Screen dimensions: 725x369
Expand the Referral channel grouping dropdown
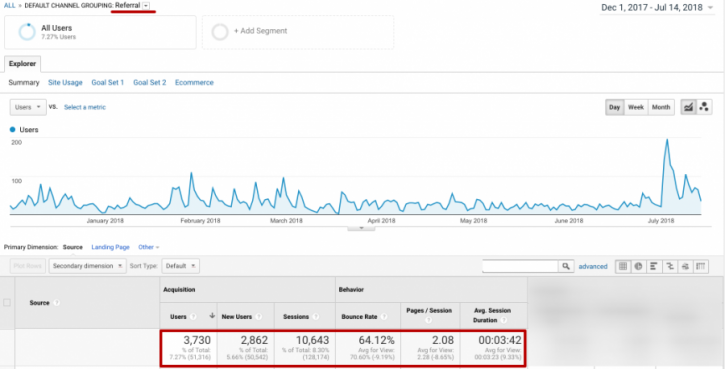[x=146, y=6]
